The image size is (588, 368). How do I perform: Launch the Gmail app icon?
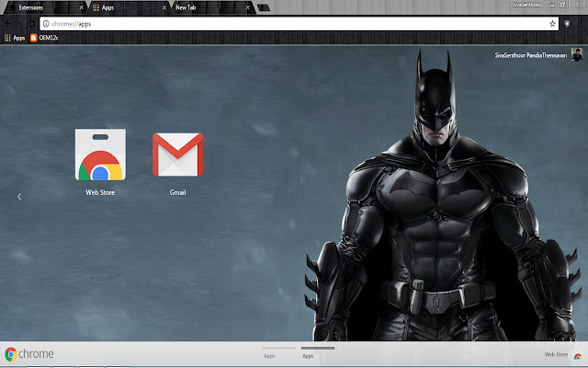177,155
